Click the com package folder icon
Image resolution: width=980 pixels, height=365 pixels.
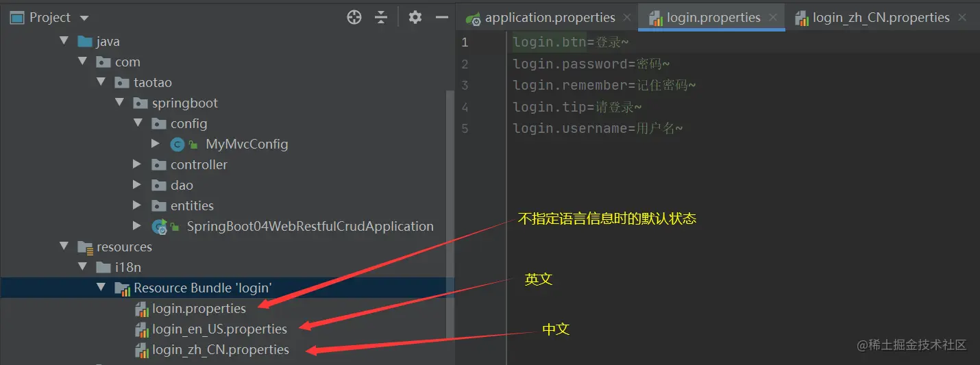[103, 62]
